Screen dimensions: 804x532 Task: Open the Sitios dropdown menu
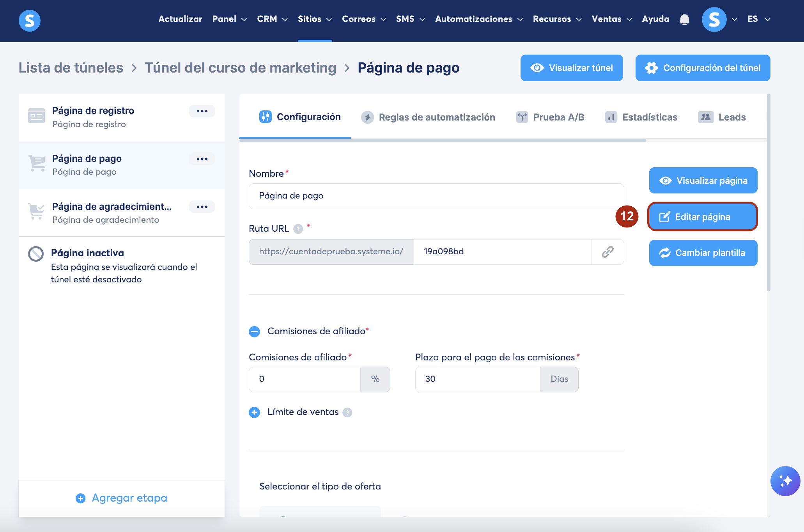tap(315, 19)
